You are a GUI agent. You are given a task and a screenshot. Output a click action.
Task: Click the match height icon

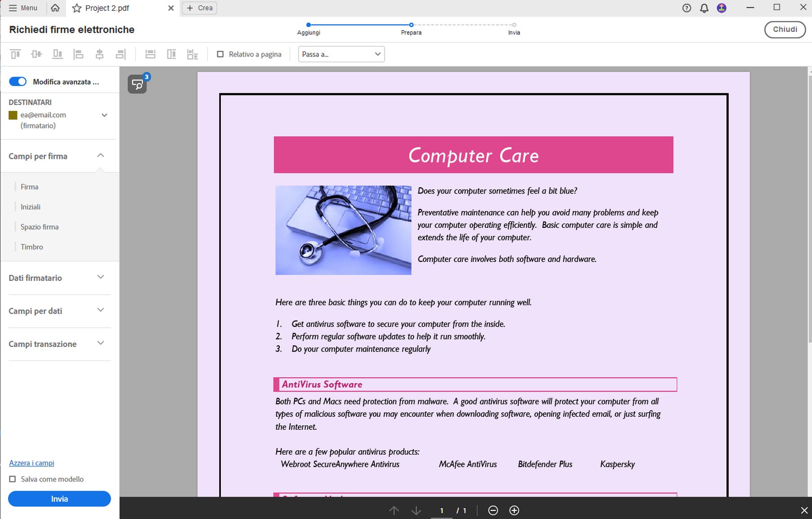click(x=171, y=54)
